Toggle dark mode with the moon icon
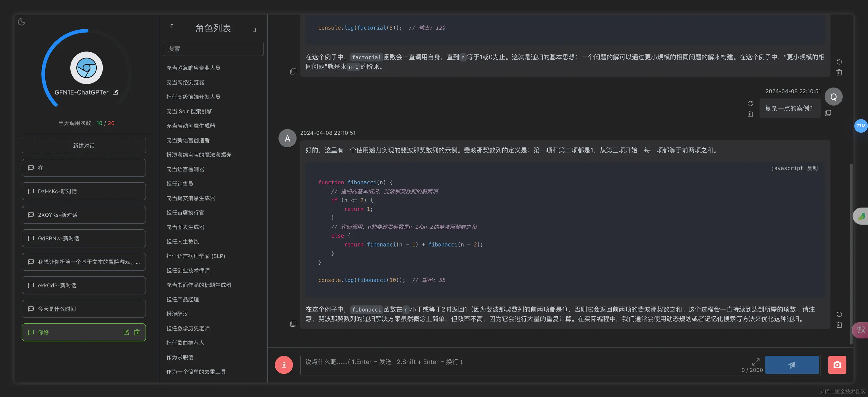The width and height of the screenshot is (868, 397). (22, 22)
